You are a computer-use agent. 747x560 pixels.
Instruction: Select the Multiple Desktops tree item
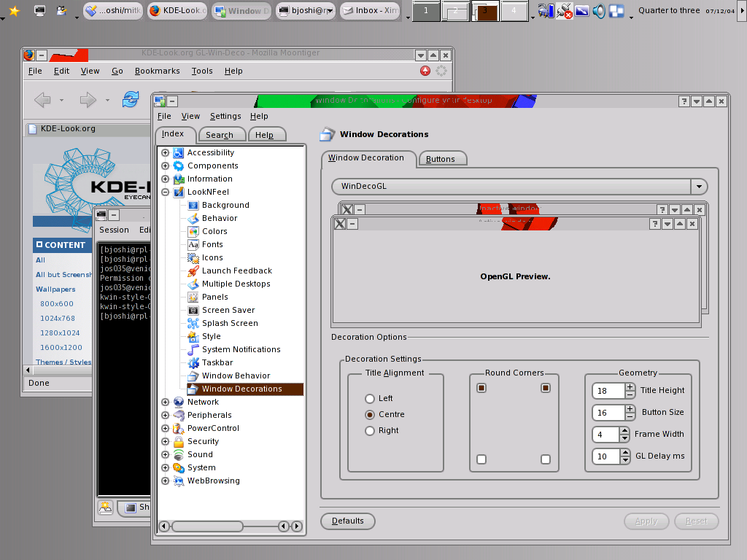pos(236,284)
